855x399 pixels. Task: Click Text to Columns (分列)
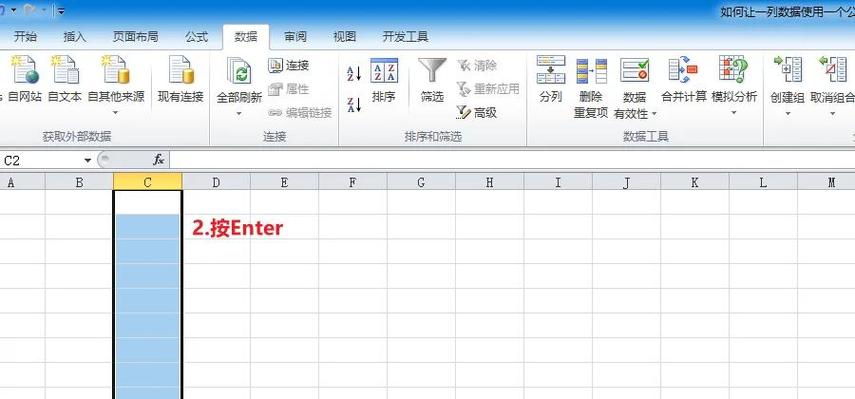tap(550, 80)
